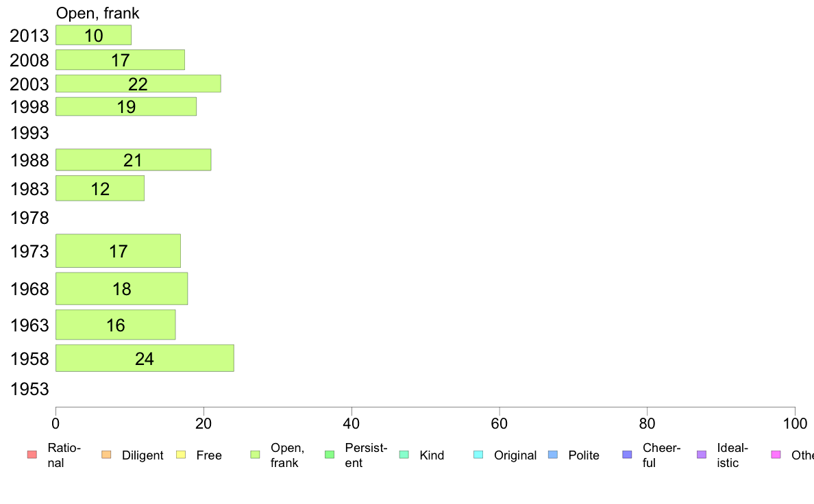The width and height of the screenshot is (814, 504).
Task: Select the 1988 bar labeled 21
Action: (x=134, y=160)
